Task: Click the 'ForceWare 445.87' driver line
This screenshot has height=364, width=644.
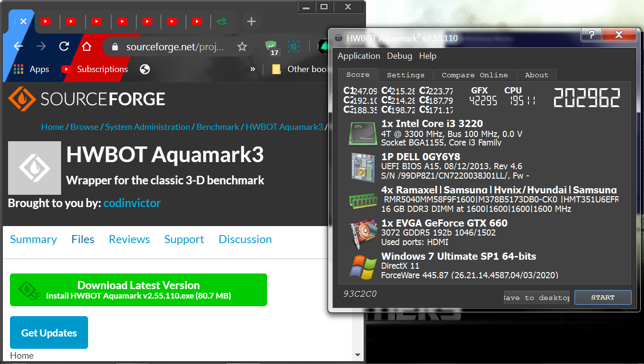Action: [x=470, y=275]
